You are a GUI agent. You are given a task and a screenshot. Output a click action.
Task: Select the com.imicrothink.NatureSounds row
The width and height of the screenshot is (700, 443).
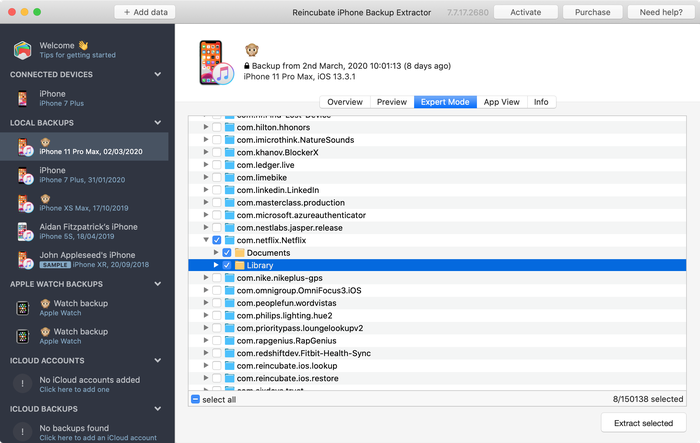coord(437,140)
